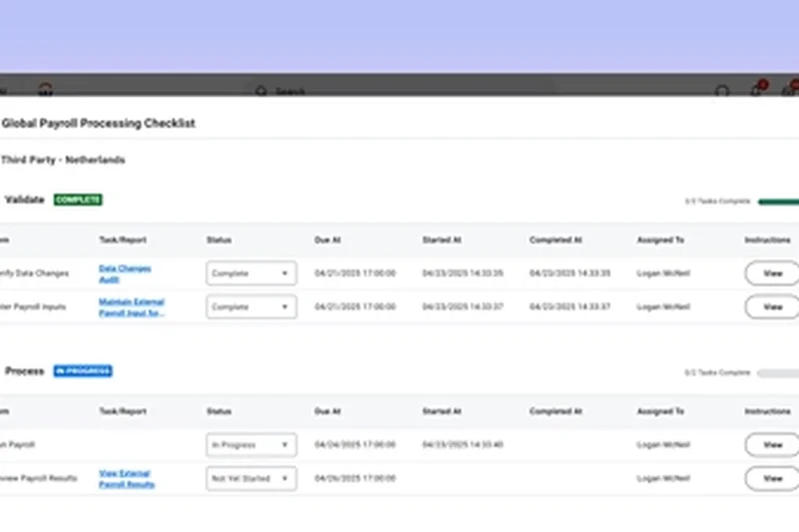Click the Run Payroll item name
799x532 pixels.
(17, 445)
